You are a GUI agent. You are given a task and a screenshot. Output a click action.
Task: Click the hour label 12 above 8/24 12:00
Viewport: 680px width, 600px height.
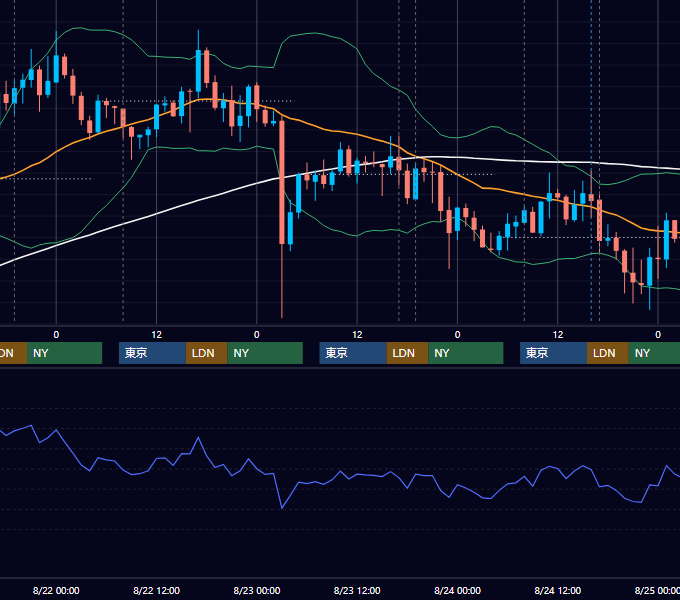pos(558,335)
